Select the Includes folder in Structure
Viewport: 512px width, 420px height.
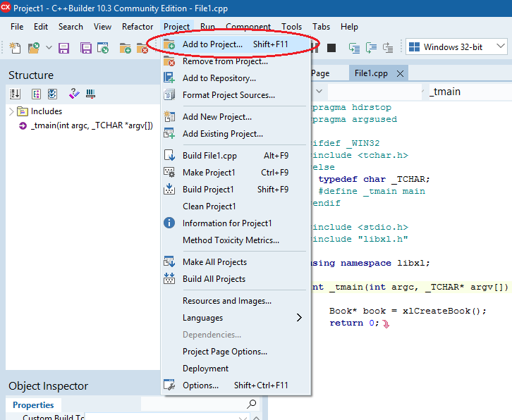pos(39,111)
